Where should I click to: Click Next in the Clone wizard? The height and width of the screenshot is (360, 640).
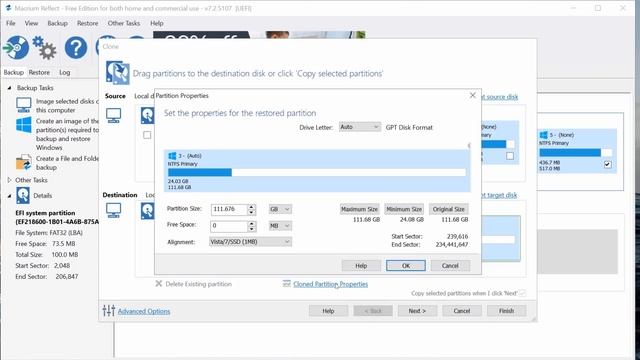click(x=417, y=311)
